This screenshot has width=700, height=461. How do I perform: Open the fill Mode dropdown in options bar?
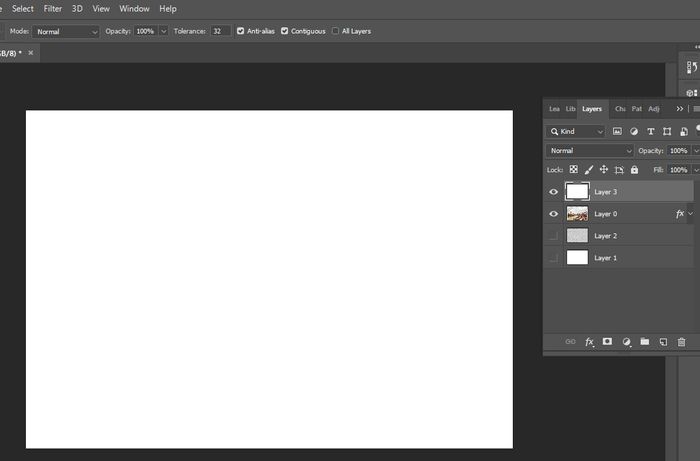[66, 32]
